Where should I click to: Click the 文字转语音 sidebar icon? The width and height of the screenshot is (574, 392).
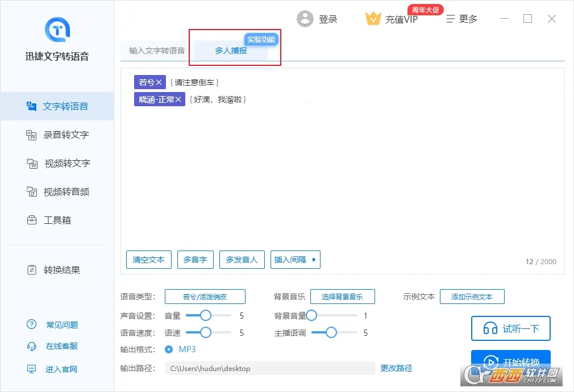pyautogui.click(x=31, y=106)
